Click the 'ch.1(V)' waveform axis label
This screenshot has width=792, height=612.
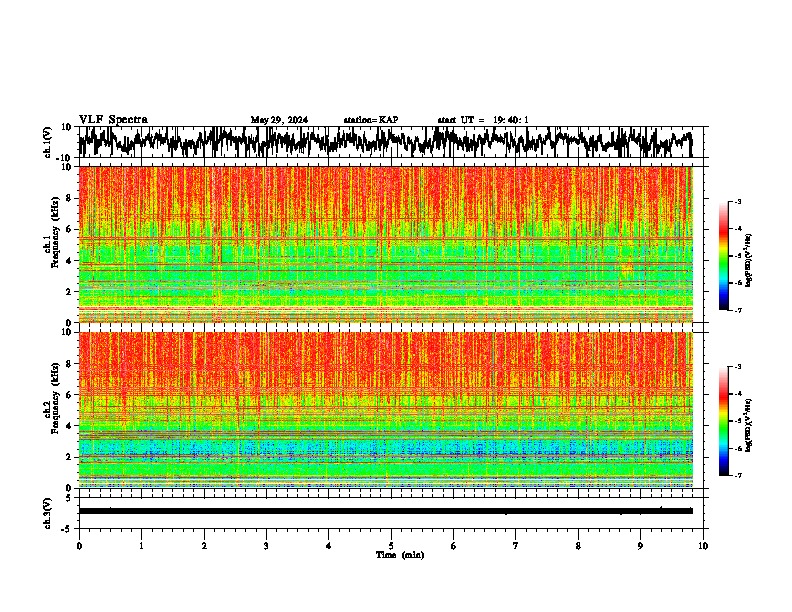tap(48, 142)
